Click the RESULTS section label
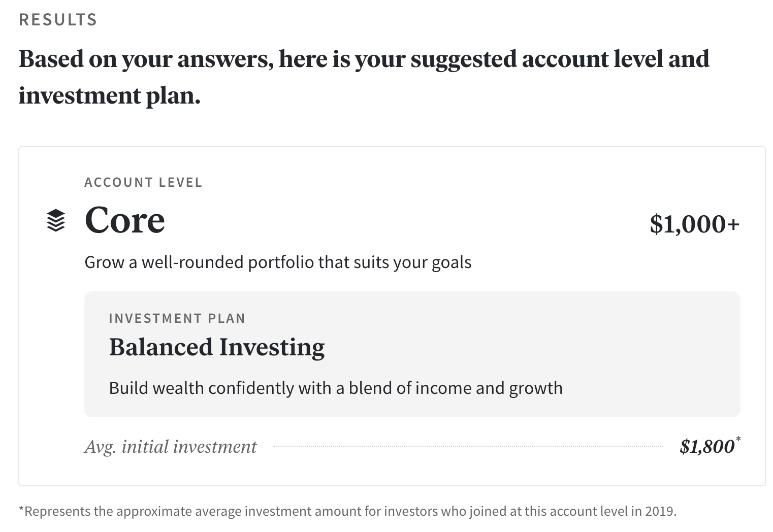 coord(58,20)
